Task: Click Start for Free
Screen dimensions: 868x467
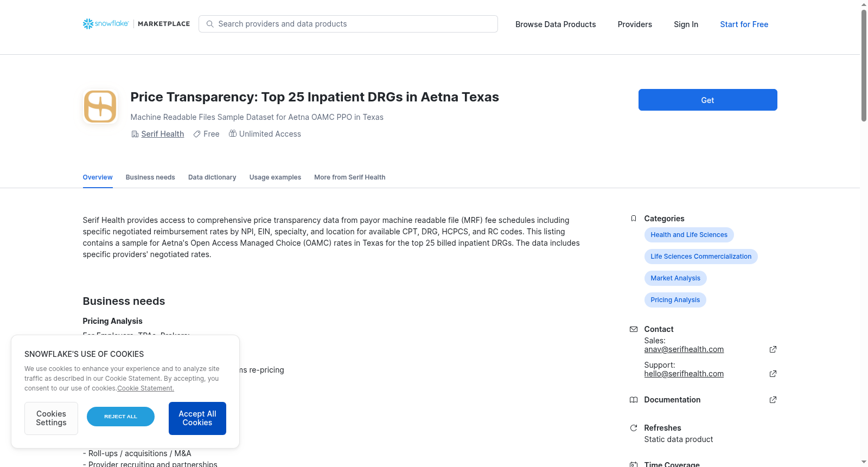Action: (x=744, y=24)
